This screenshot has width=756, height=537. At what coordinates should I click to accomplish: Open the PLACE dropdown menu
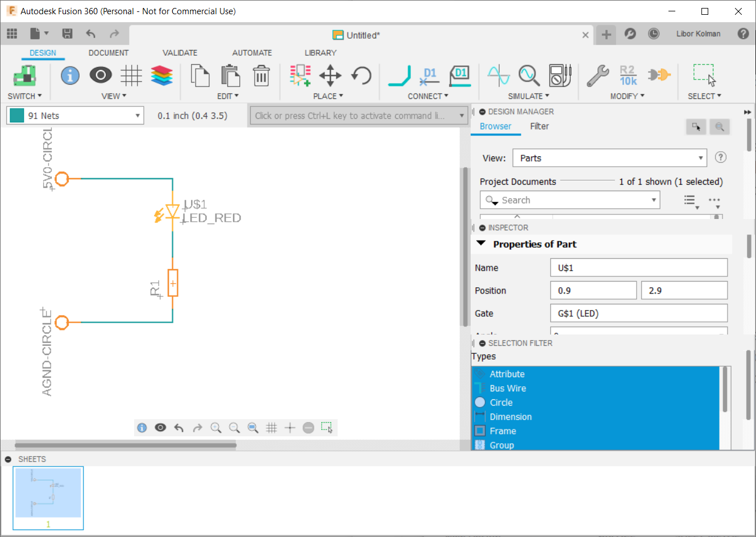point(328,96)
